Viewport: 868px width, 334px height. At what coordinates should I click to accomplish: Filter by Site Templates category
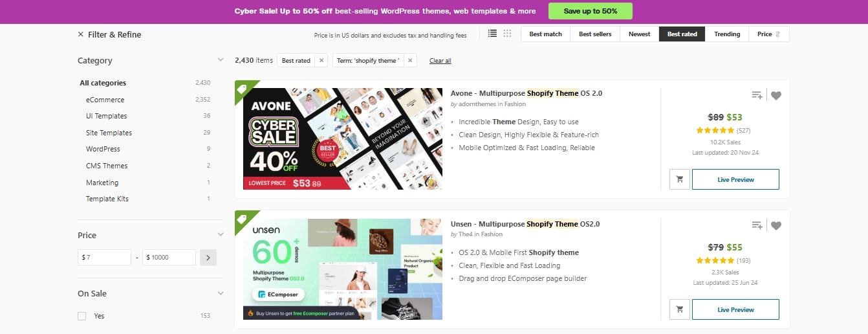(x=109, y=133)
